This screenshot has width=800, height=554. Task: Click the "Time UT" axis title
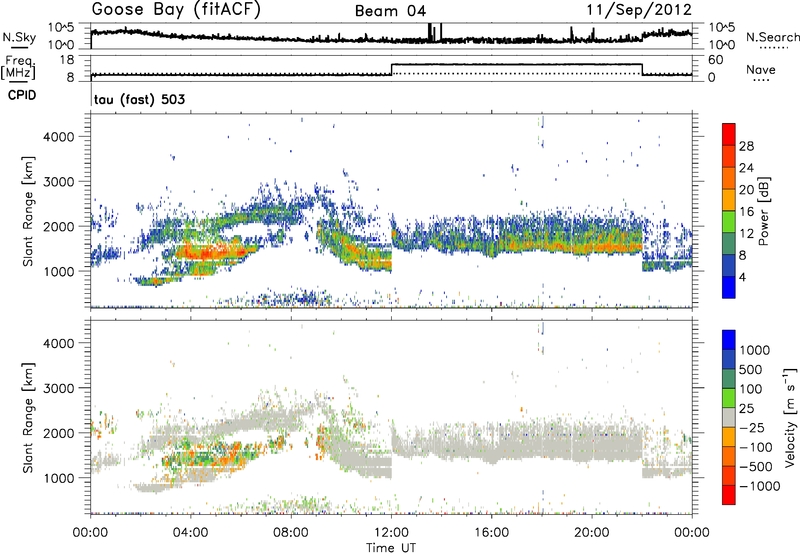pos(391,548)
